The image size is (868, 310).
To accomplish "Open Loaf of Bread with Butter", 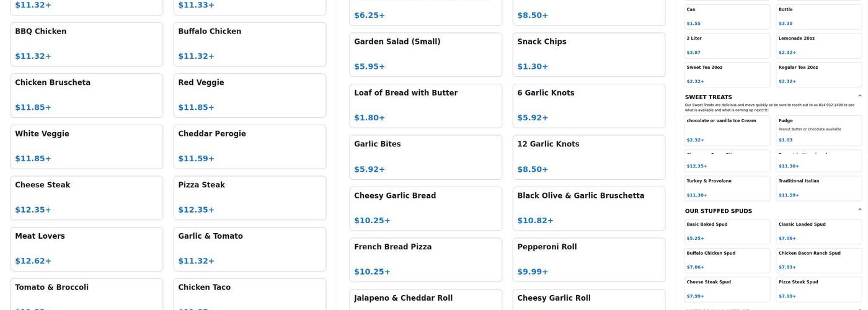I will pos(425,105).
